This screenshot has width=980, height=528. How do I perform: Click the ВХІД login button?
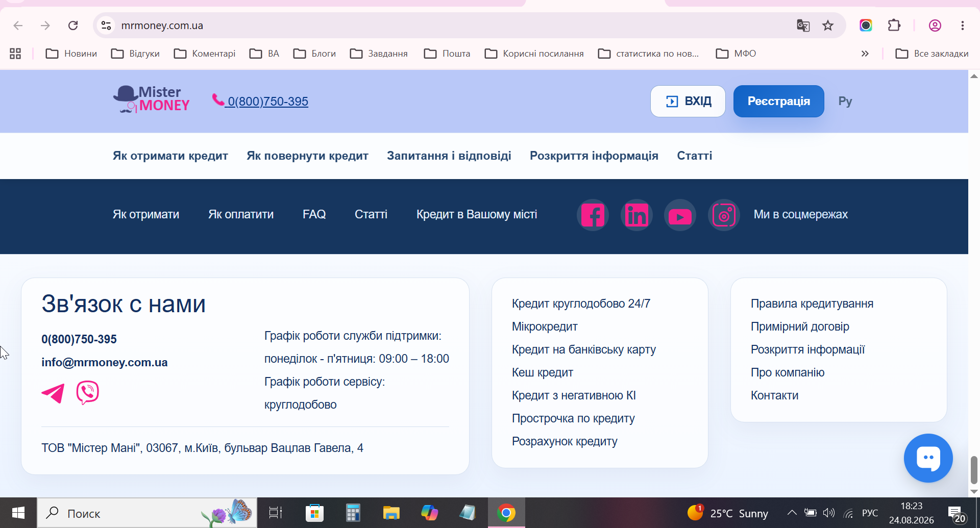[x=688, y=101]
